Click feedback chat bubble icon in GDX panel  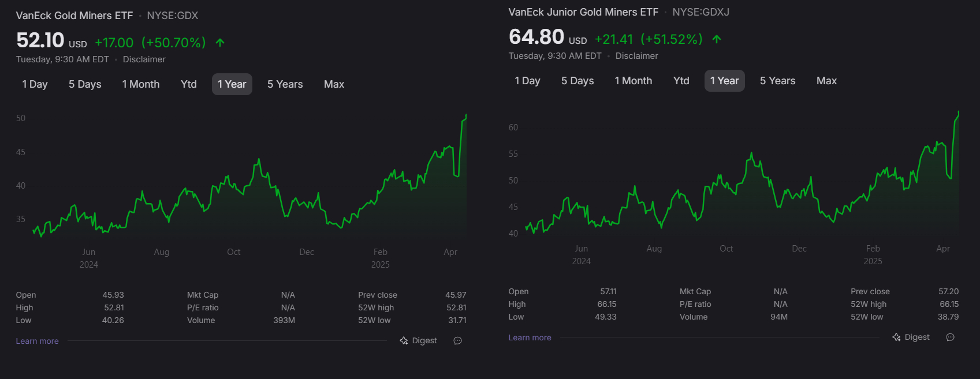pos(458,341)
